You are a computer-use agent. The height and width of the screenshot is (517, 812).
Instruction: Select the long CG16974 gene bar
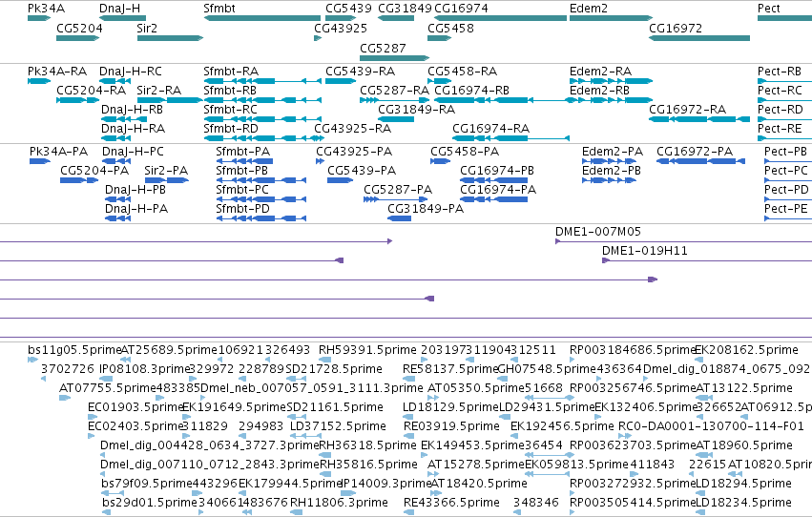click(x=501, y=18)
